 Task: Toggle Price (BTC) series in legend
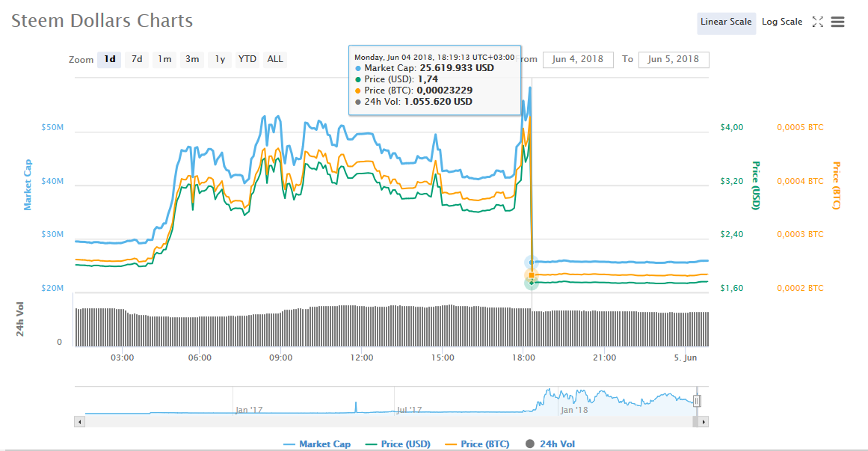pyautogui.click(x=477, y=444)
